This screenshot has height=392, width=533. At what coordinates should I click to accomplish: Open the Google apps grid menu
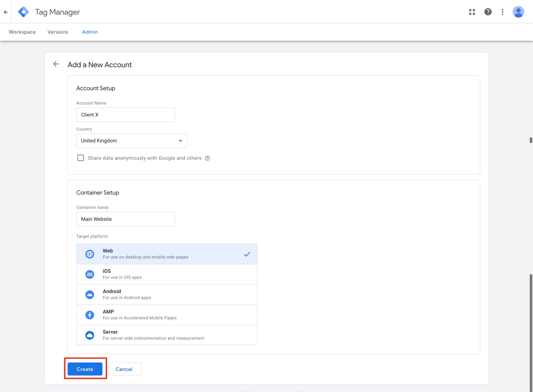coord(472,12)
